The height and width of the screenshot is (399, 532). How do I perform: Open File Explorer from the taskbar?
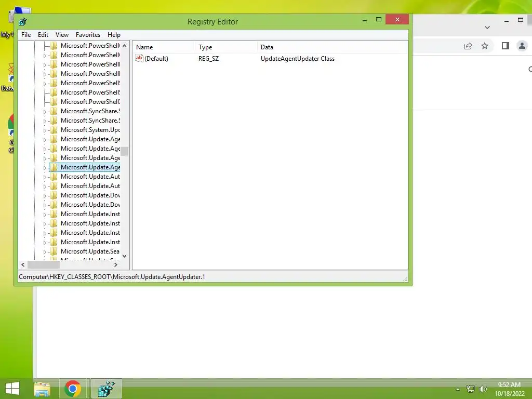click(42, 389)
